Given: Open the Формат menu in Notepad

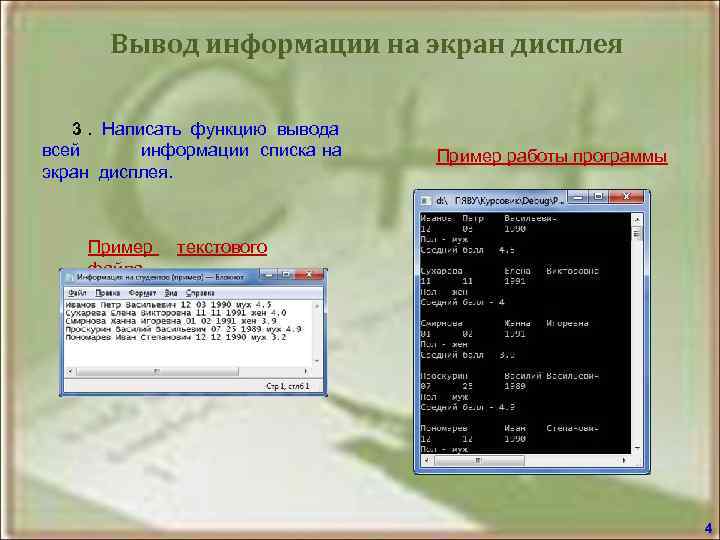Looking at the screenshot, I should (142, 293).
